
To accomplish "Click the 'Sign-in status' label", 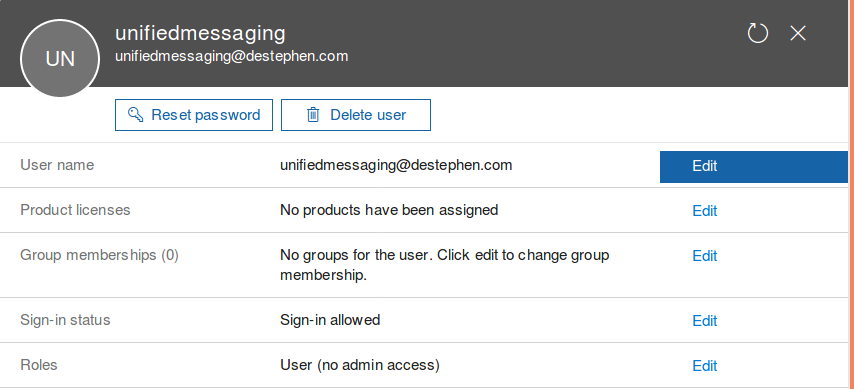I will 65,320.
